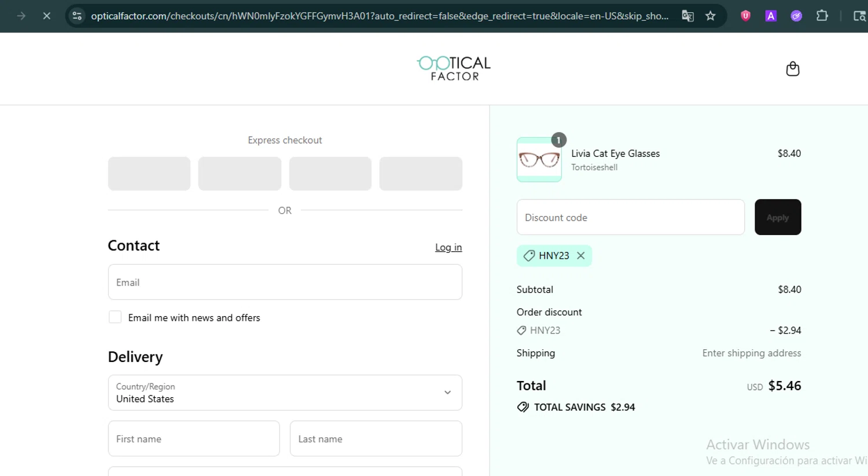Click the tag icon in HNY23 chip

click(x=529, y=255)
